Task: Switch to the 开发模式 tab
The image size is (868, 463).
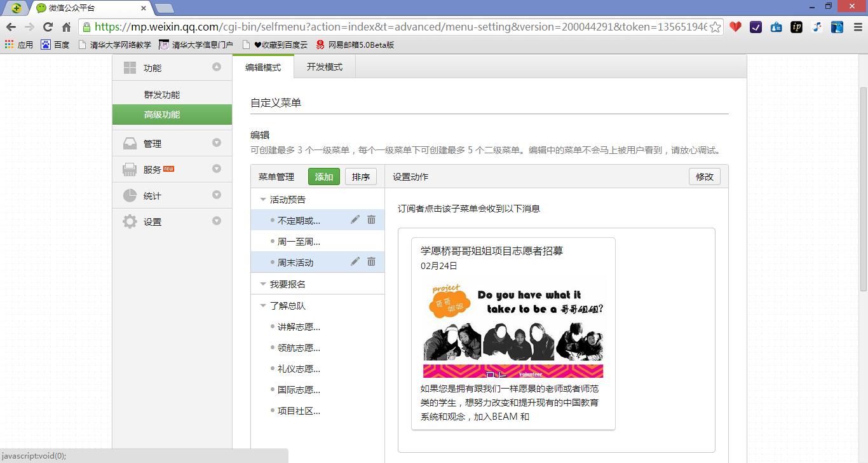Action: pos(324,66)
